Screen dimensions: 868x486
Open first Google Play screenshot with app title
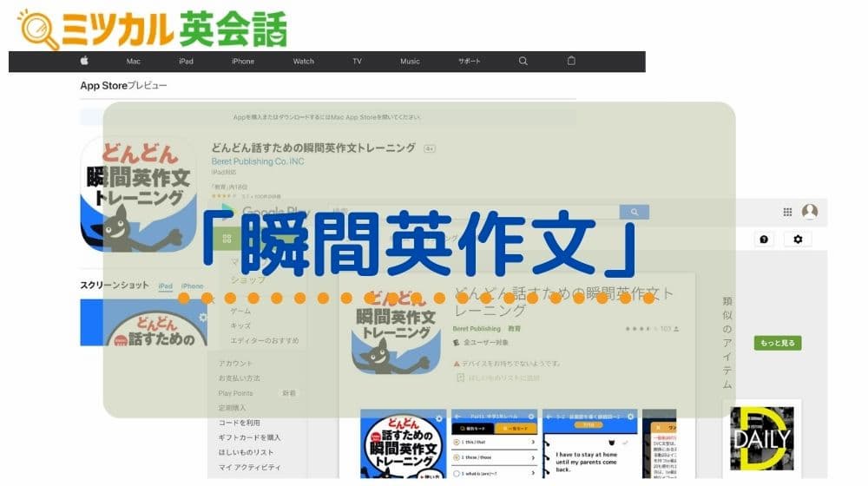[x=403, y=444]
